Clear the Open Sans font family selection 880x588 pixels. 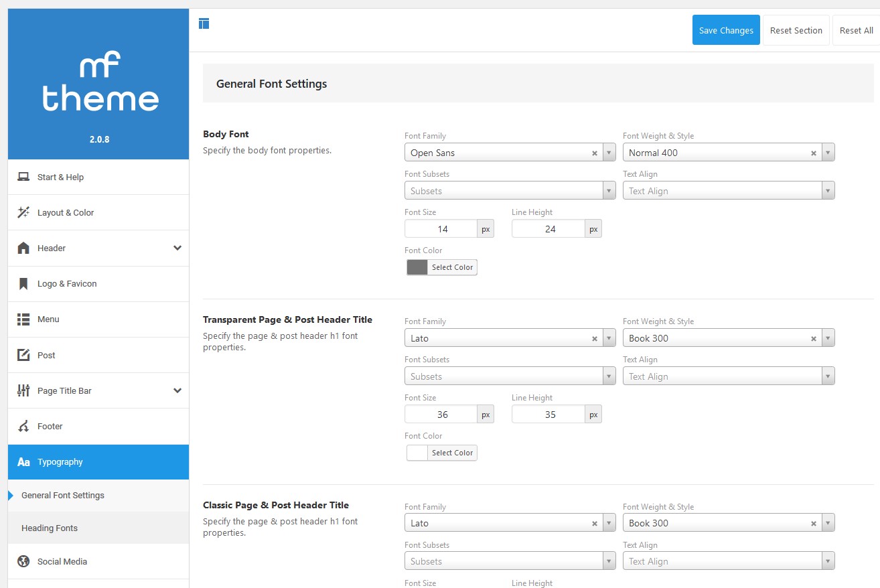594,153
